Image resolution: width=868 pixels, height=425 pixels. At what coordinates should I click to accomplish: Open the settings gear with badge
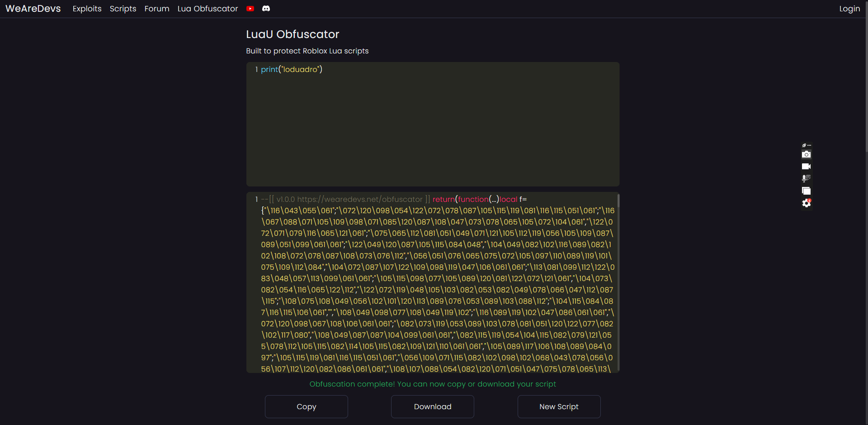tap(806, 203)
